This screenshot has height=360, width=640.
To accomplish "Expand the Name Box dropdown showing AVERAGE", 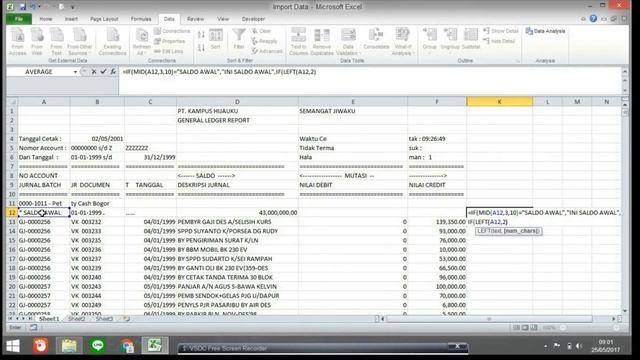I will 75,72.
